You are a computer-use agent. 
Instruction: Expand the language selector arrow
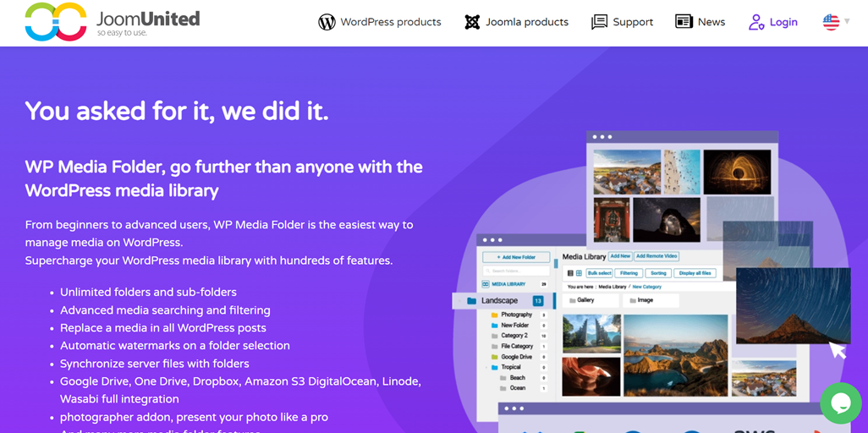(x=847, y=22)
